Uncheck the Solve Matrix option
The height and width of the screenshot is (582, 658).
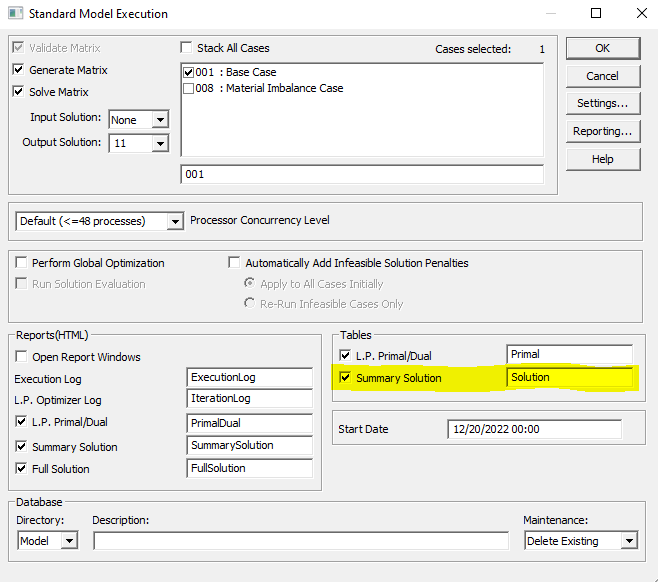[18, 92]
